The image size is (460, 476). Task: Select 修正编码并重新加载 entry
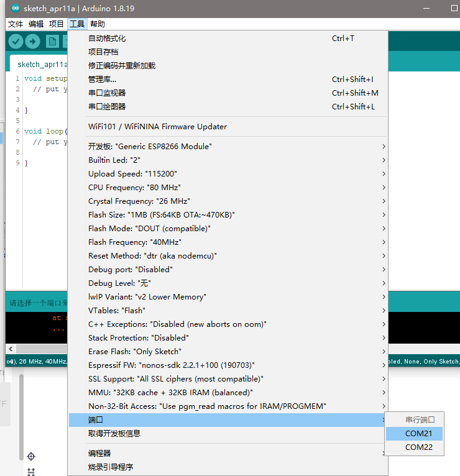pos(228,66)
